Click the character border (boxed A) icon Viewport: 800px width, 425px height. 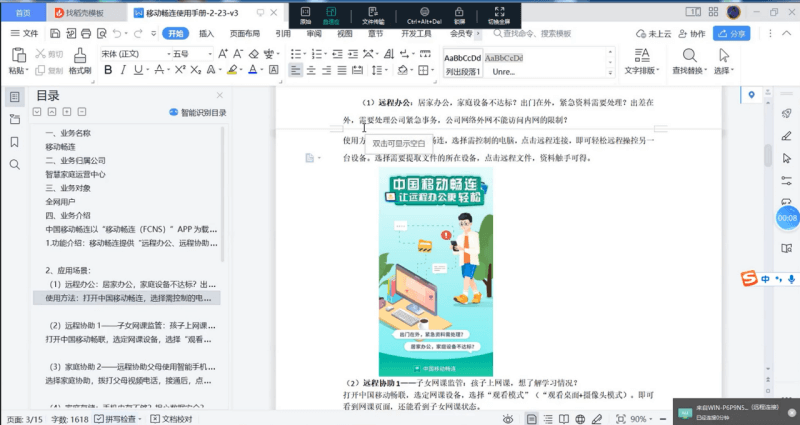click(274, 70)
